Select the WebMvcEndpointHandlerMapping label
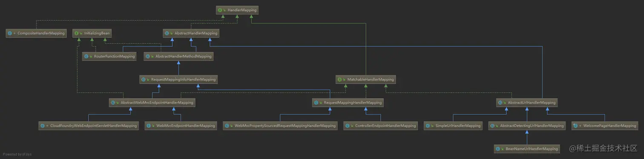The width and height of the screenshot is (644, 159). (186, 126)
